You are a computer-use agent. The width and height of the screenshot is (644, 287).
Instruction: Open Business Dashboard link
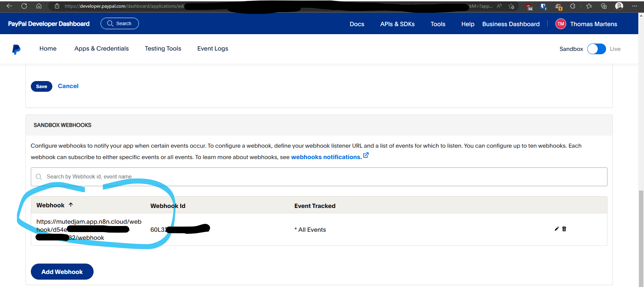point(511,24)
